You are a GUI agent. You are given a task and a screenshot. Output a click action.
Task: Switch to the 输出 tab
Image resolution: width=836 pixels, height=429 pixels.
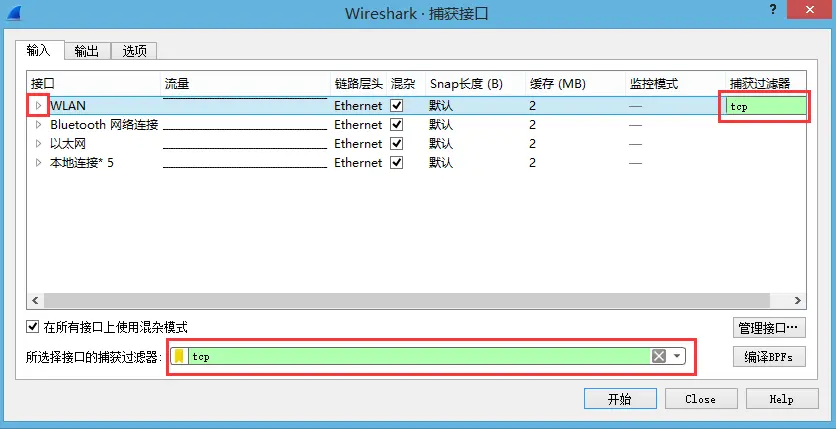point(87,51)
